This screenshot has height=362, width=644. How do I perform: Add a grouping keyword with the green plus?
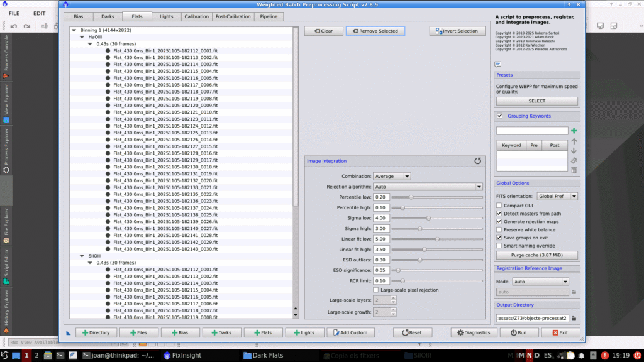click(x=574, y=131)
